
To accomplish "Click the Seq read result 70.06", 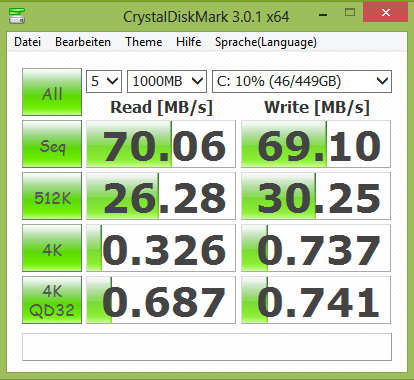I will tap(161, 144).
